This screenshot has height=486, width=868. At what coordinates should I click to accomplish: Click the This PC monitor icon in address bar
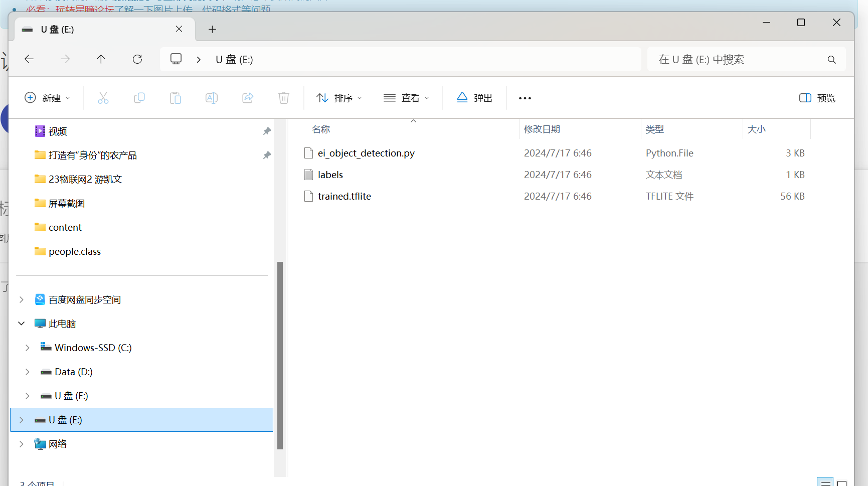[x=176, y=59]
